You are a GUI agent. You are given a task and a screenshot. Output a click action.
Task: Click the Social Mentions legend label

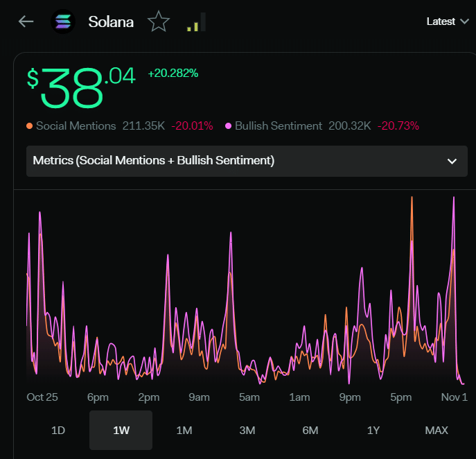coord(76,125)
